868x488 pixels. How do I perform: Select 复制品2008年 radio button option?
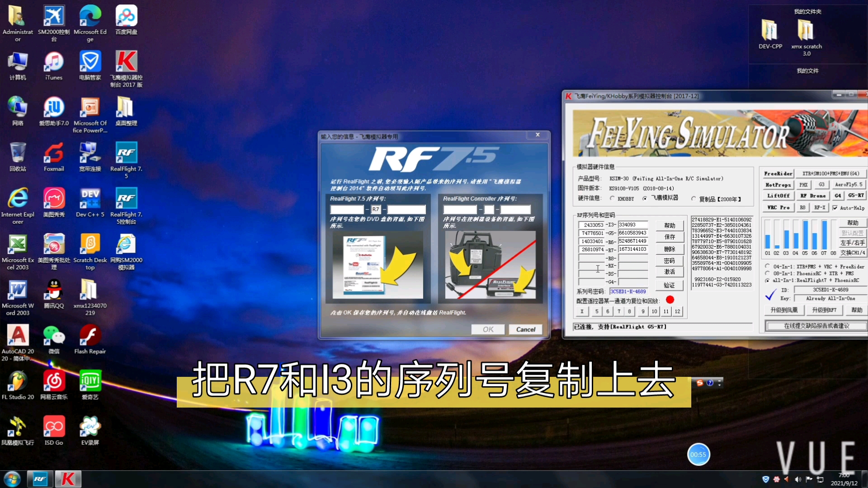pos(693,198)
